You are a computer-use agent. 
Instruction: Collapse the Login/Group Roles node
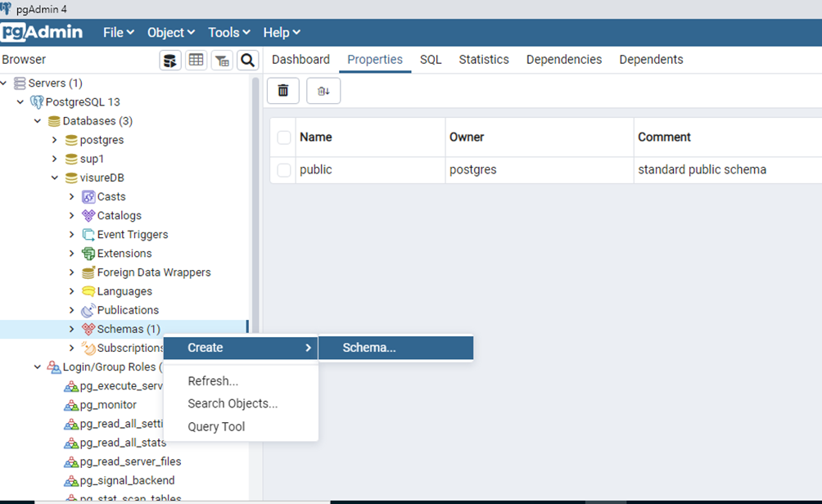(38, 367)
